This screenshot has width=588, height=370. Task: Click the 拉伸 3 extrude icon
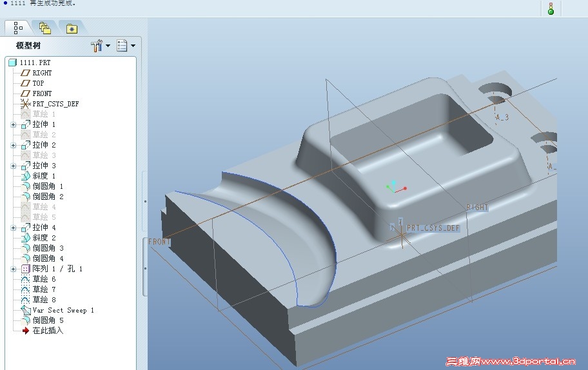pyautogui.click(x=26, y=166)
